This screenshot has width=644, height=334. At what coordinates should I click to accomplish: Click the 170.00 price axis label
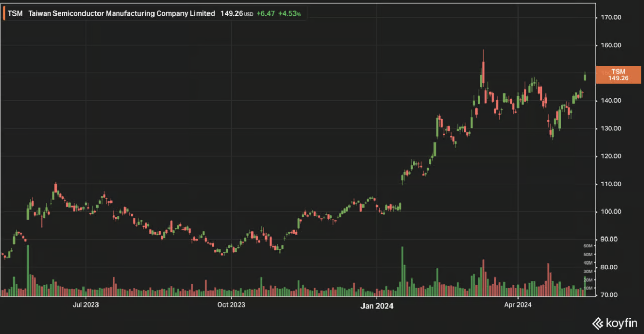(x=611, y=17)
